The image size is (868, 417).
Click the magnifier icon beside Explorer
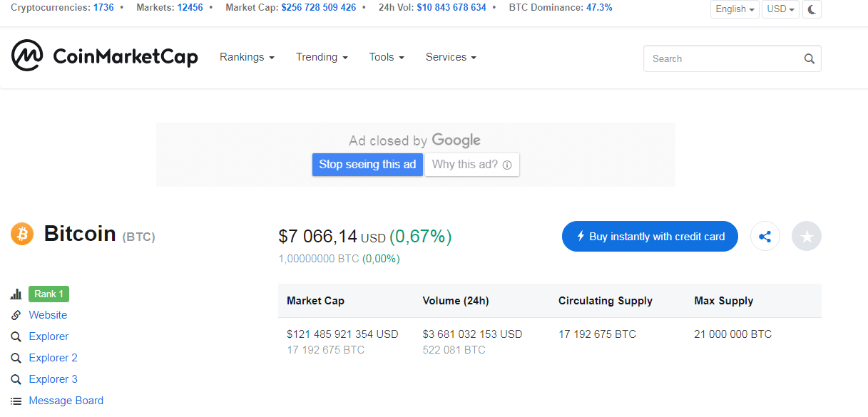point(16,336)
